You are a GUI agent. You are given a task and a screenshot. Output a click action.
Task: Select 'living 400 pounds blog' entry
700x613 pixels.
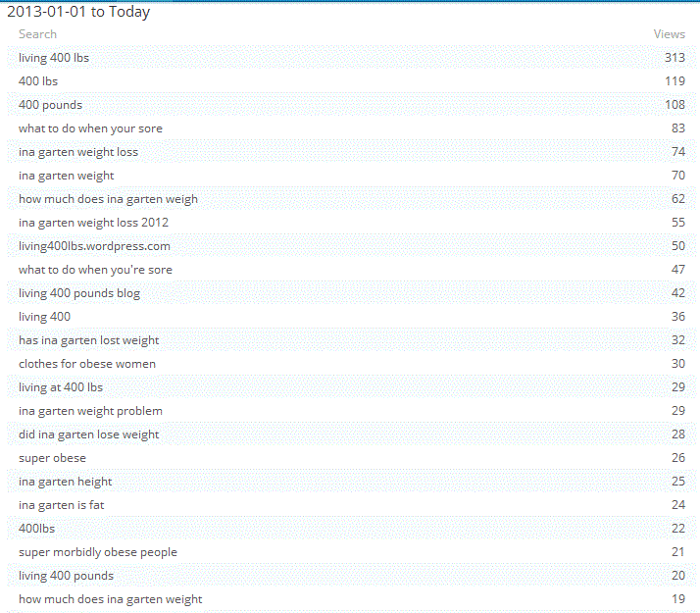79,293
